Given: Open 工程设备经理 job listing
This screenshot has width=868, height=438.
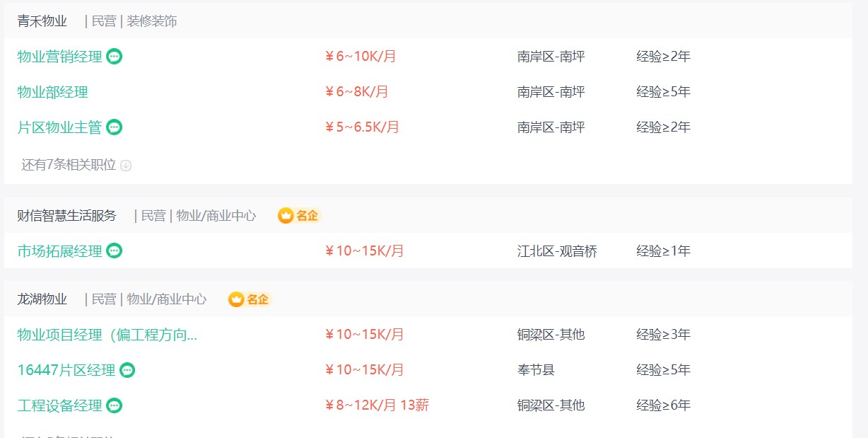Looking at the screenshot, I should (60, 405).
